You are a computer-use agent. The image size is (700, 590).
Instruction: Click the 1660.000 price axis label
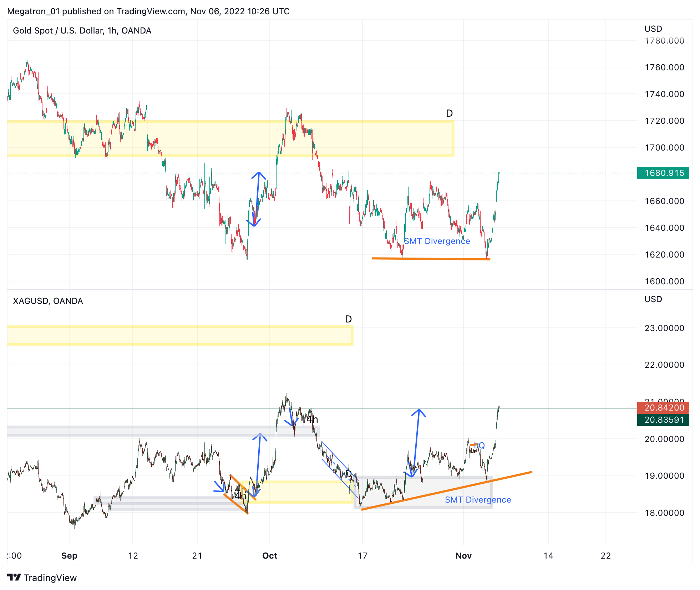[664, 201]
